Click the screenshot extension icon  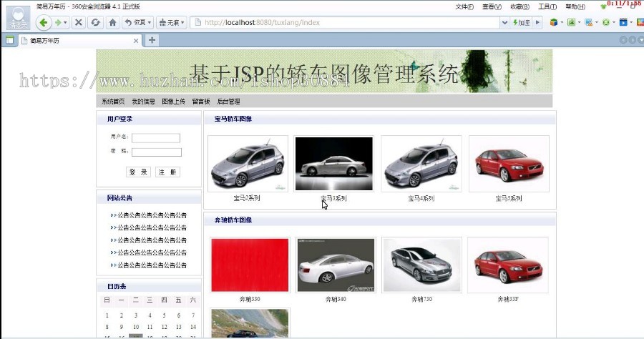[589, 22]
